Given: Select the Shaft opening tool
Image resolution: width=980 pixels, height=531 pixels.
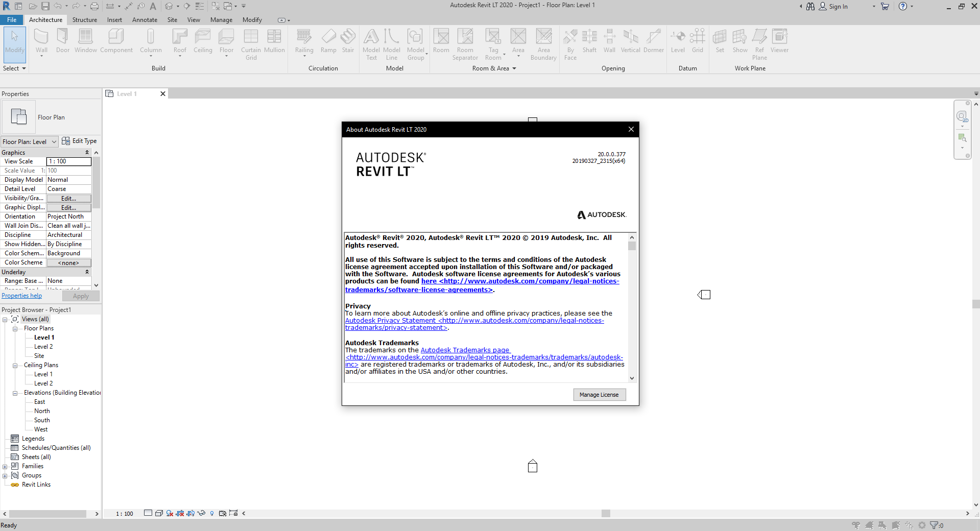Looking at the screenshot, I should (x=589, y=41).
